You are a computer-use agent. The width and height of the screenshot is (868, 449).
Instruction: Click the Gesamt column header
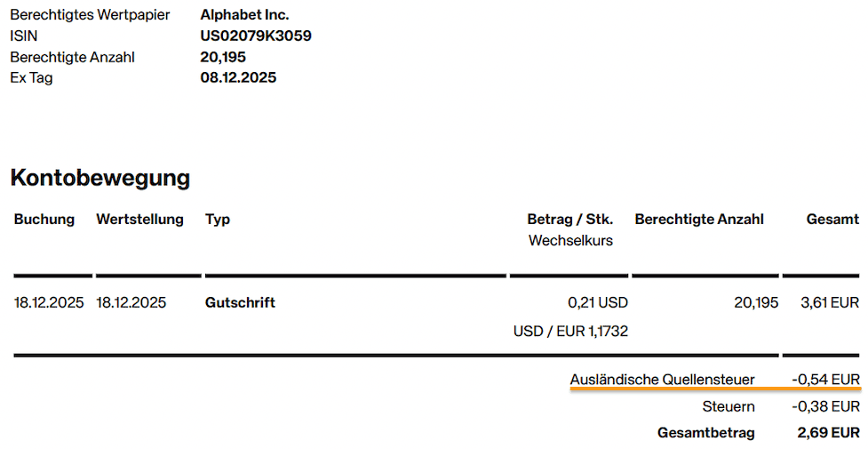pyautogui.click(x=832, y=220)
